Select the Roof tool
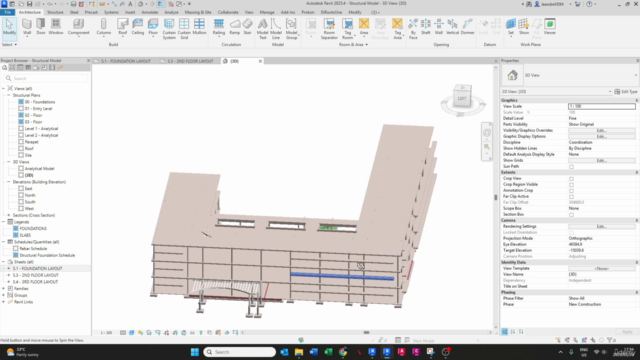The height and width of the screenshot is (360, 640). point(122,27)
